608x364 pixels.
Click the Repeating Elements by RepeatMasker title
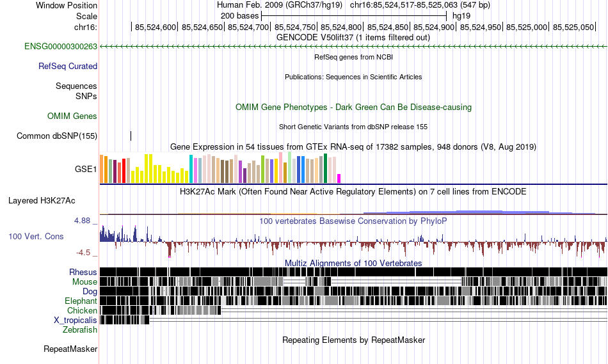(x=354, y=340)
